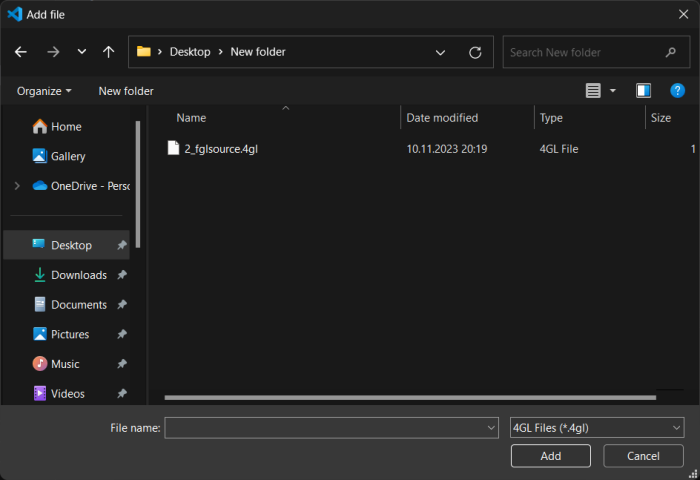This screenshot has width=700, height=480.
Task: Click the Up one level arrow
Action: (108, 52)
